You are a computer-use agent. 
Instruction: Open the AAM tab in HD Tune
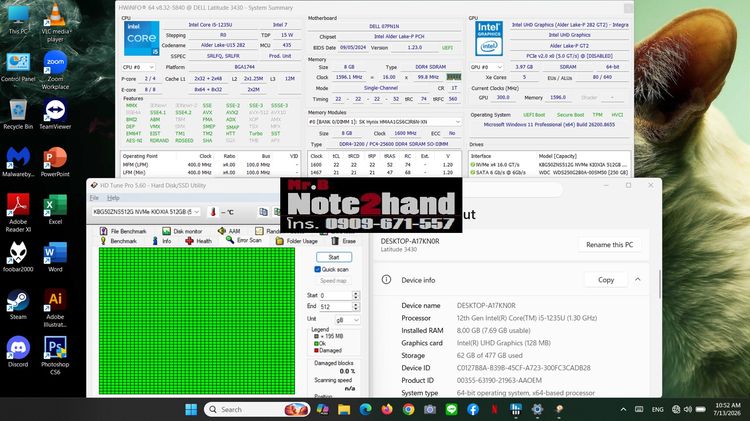coord(229,231)
